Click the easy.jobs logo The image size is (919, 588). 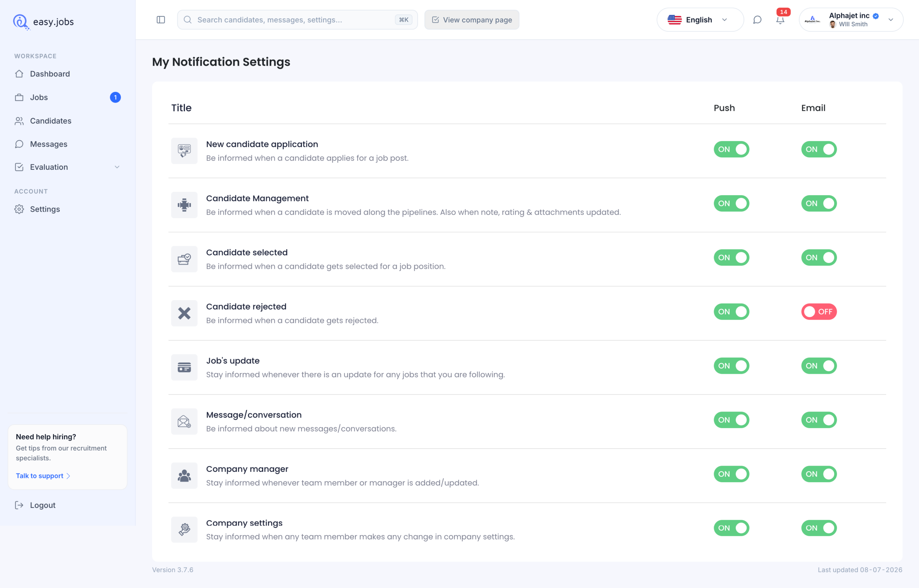click(43, 22)
